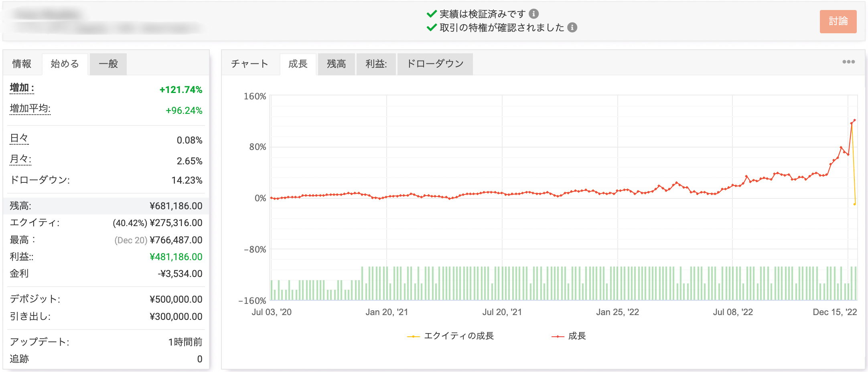Open the three-dots chart options menu
868x372 pixels.
pyautogui.click(x=848, y=62)
